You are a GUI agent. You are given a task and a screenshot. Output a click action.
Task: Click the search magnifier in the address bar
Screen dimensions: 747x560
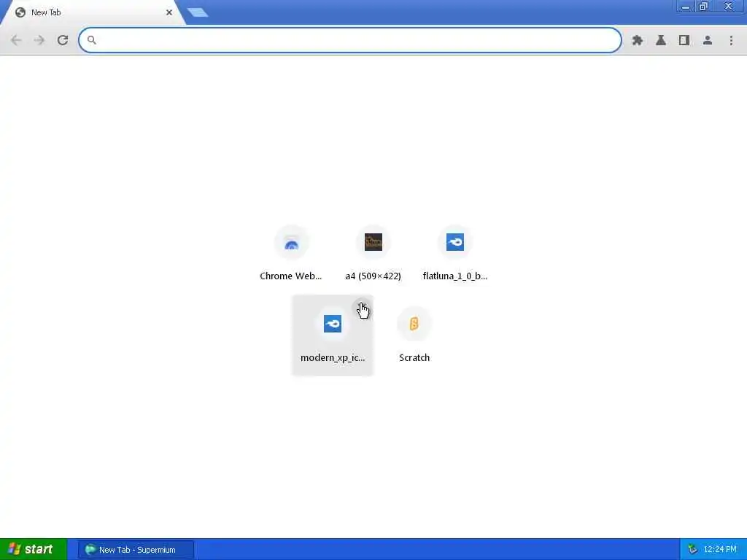coord(91,40)
